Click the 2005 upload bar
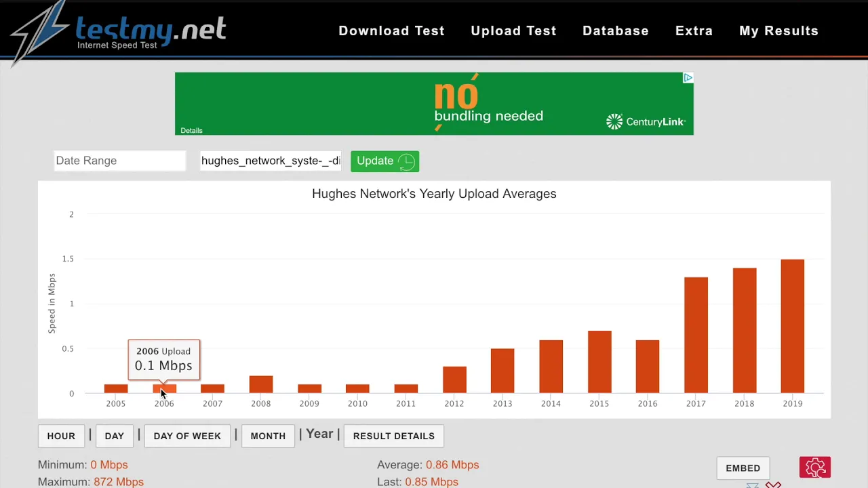The height and width of the screenshot is (488, 868). pos(116,388)
